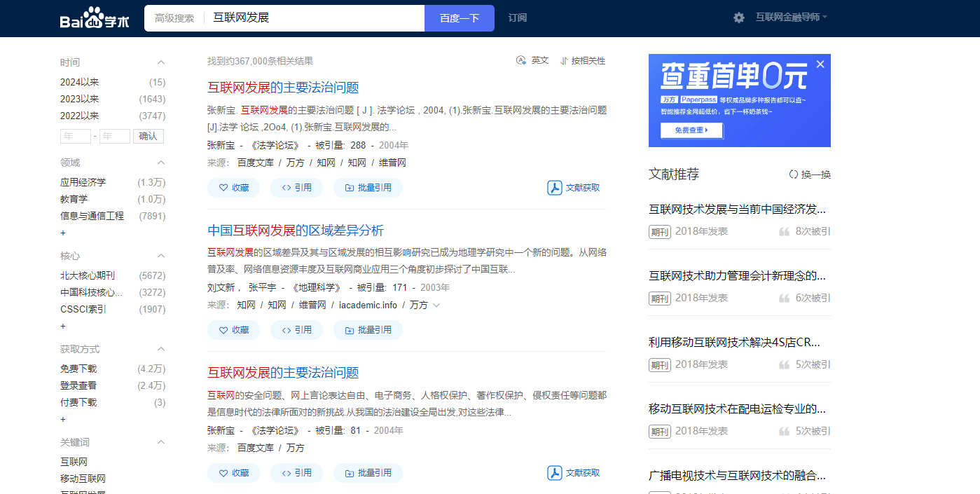Click 确认 to apply the year range
980x494 pixels.
pos(148,136)
